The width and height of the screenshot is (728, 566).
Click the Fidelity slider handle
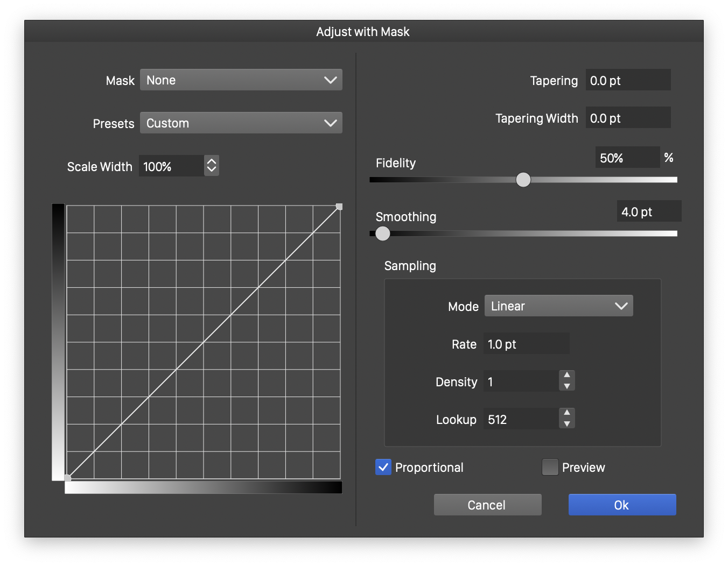(523, 180)
